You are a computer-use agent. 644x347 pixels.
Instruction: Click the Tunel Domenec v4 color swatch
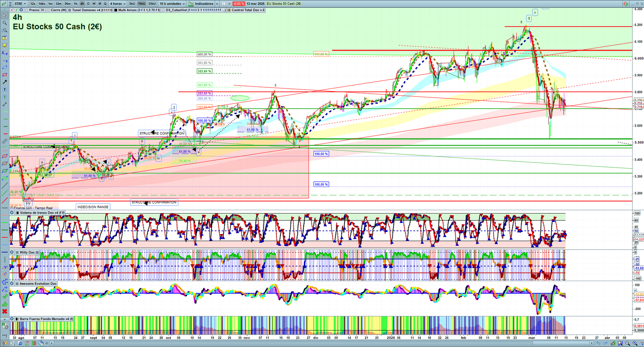pos(70,10)
